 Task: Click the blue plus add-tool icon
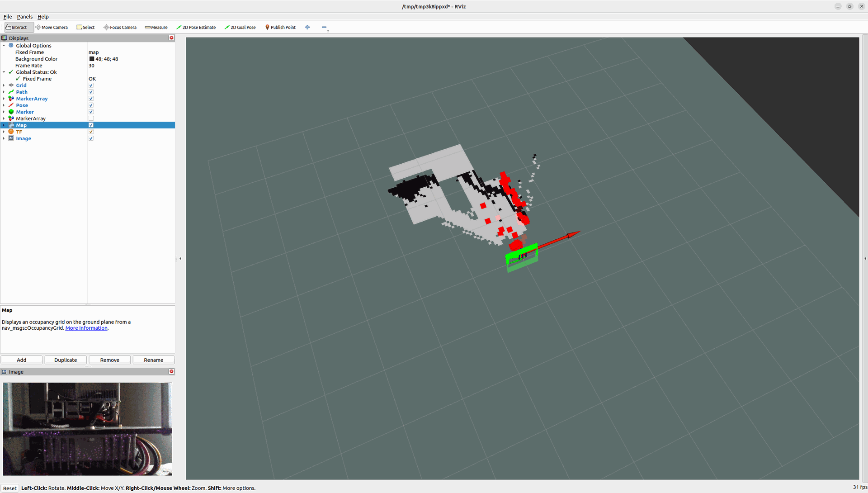point(307,28)
